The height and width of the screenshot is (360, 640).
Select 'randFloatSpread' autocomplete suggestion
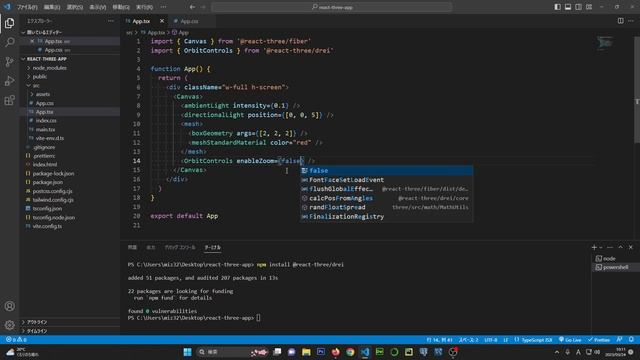pyautogui.click(x=387, y=207)
